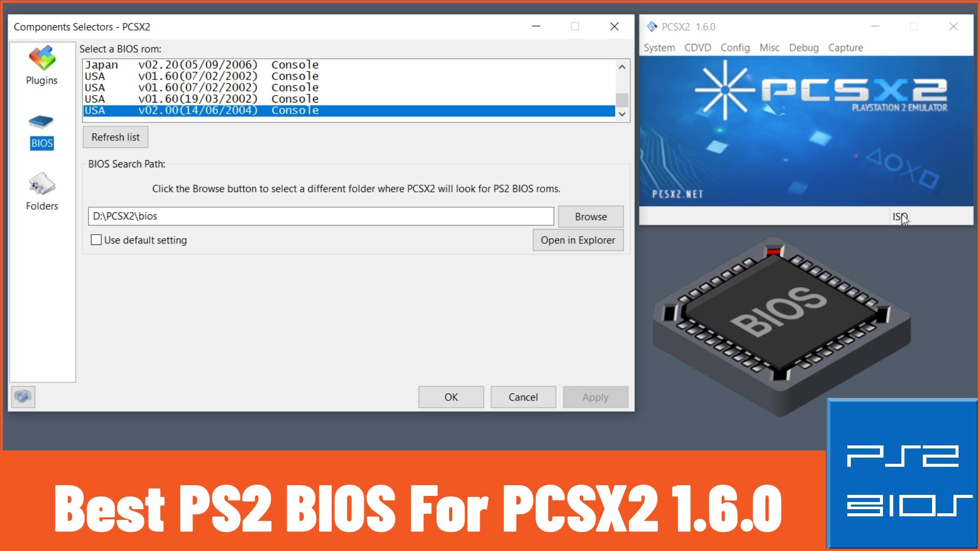Open the Config menu in PCSX2
Image resolution: width=980 pixels, height=551 pixels.
[735, 47]
